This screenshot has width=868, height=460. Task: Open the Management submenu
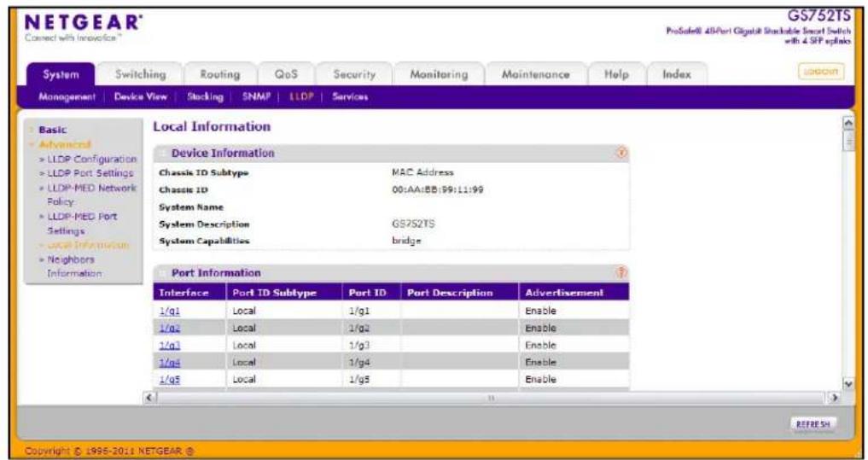click(67, 97)
